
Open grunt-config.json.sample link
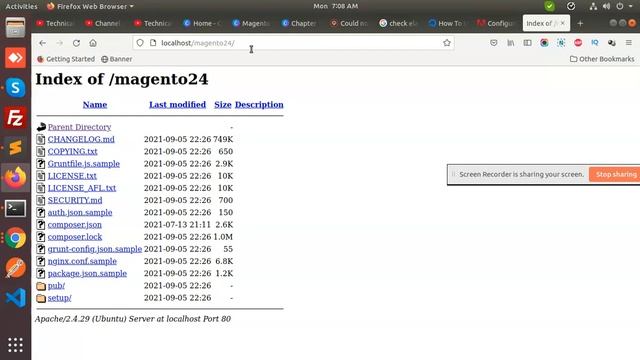[95, 249]
